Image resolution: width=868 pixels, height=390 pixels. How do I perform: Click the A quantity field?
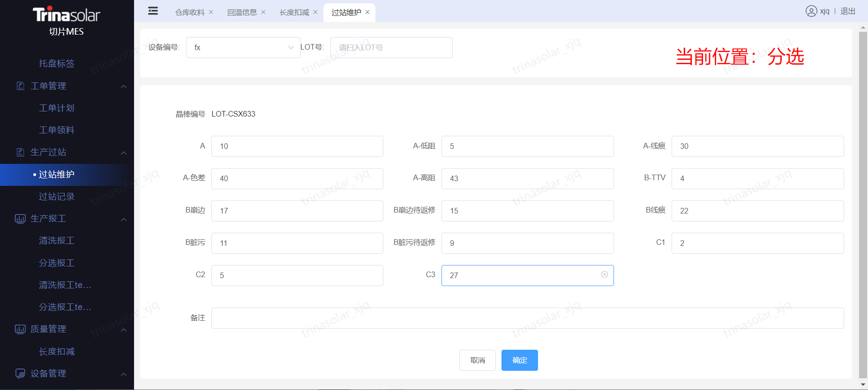297,146
